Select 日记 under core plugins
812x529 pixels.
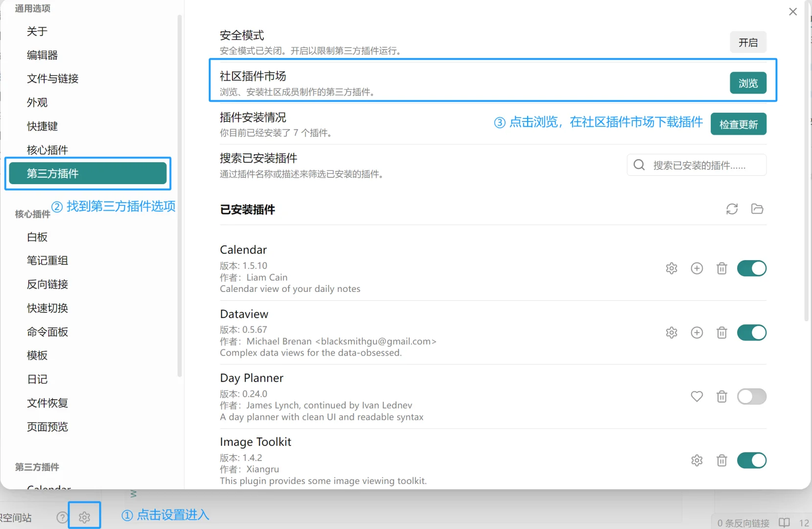click(37, 379)
